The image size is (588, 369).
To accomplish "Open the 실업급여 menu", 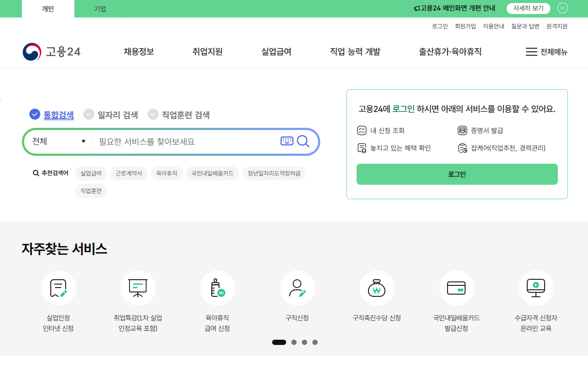I will pyautogui.click(x=275, y=51).
